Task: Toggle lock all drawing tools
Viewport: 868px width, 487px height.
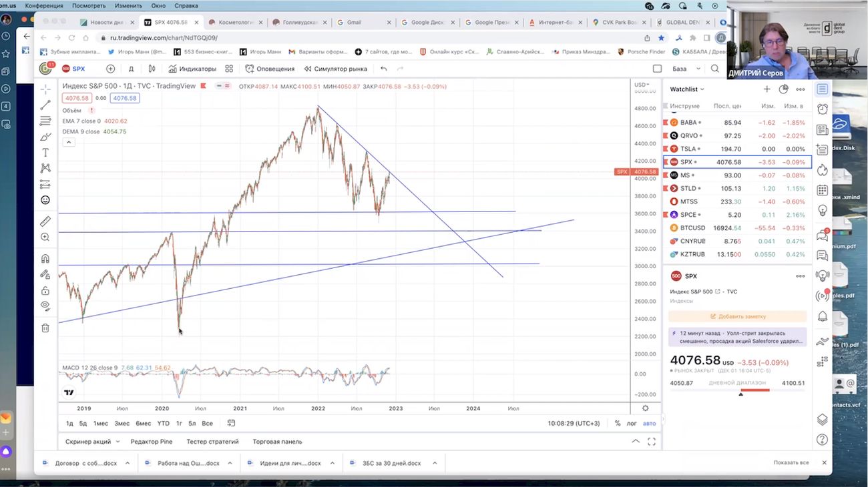Action: (45, 290)
